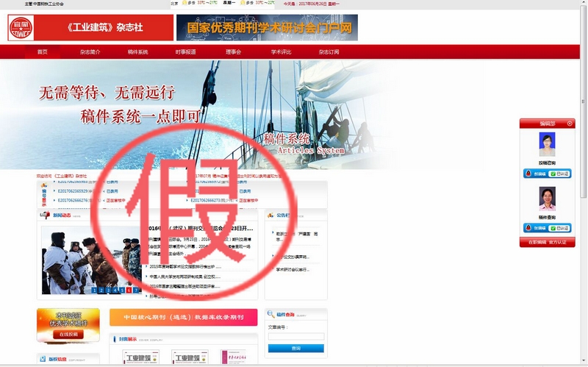Open 杂志简介 in the navigation bar
588x367 pixels.
(x=90, y=52)
